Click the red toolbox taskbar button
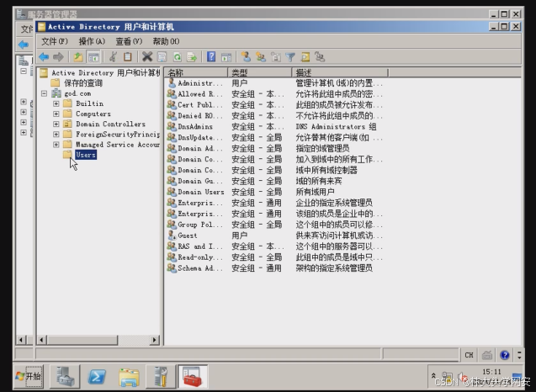 (x=193, y=377)
